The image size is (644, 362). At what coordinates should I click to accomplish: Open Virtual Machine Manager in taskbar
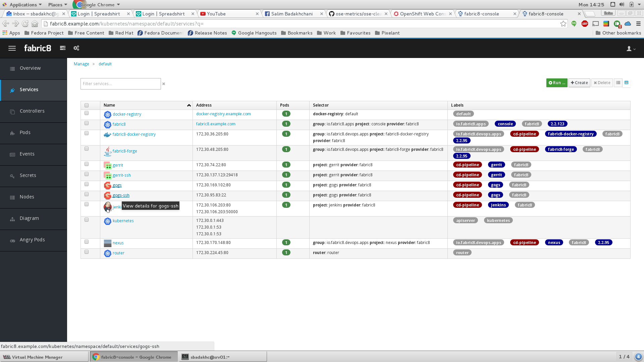tap(44, 357)
